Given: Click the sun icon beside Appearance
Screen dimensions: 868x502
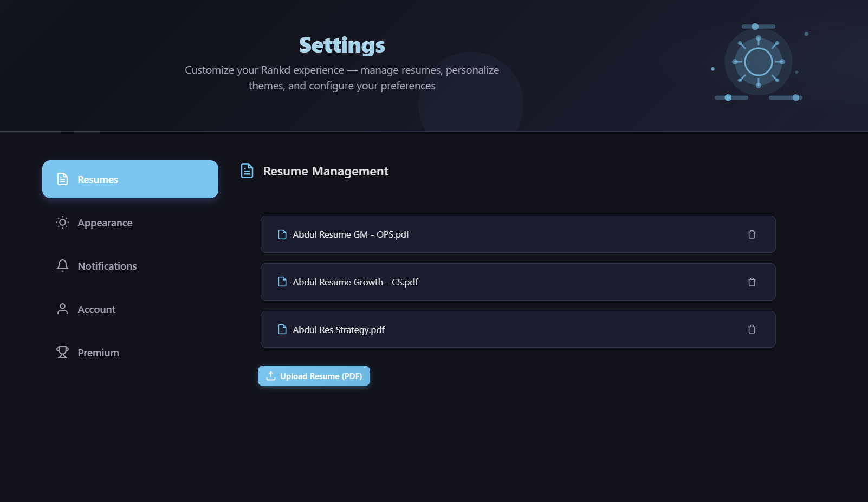Looking at the screenshot, I should click(62, 222).
